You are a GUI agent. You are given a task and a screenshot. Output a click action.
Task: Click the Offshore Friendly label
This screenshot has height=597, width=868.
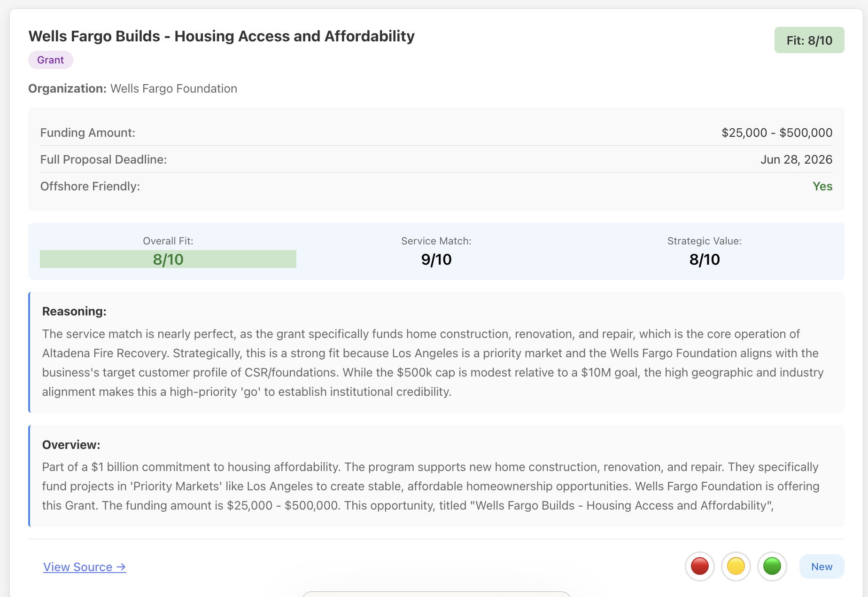pyautogui.click(x=90, y=187)
